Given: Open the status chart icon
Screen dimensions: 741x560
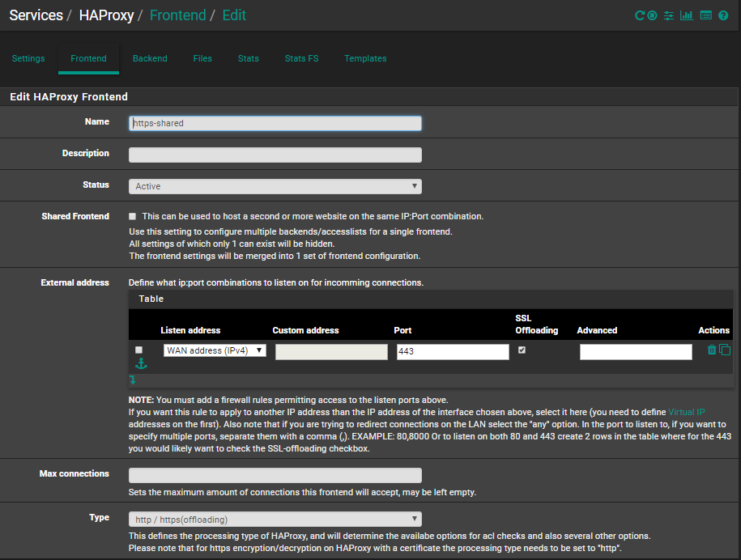Looking at the screenshot, I should coord(687,15).
